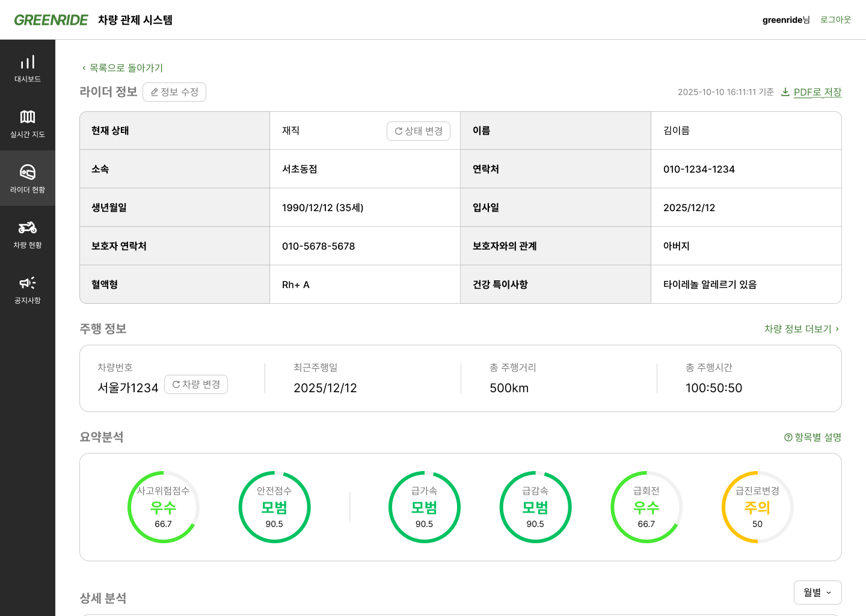The image size is (866, 616).
Task: Select the 급진로변경 주의 gauge
Action: [757, 507]
